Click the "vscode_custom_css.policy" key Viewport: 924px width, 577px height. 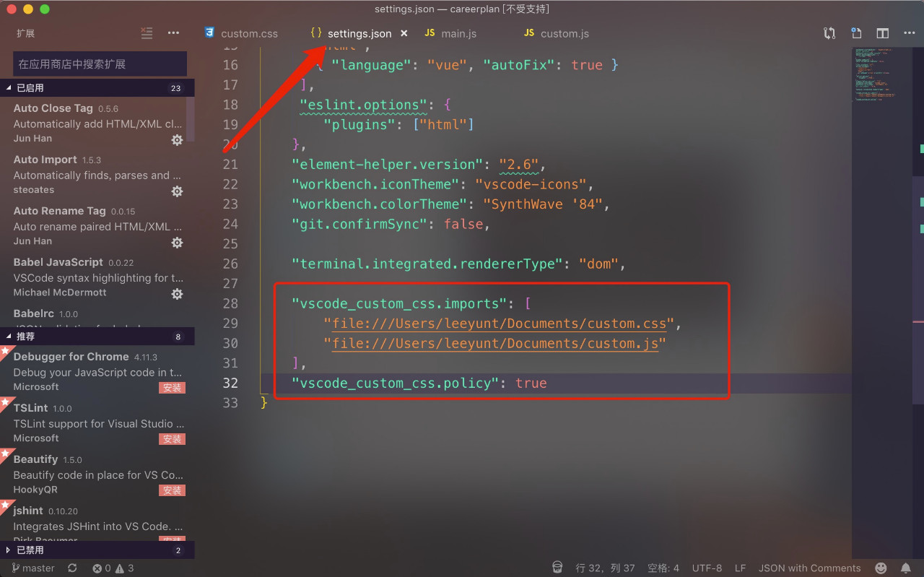396,383
